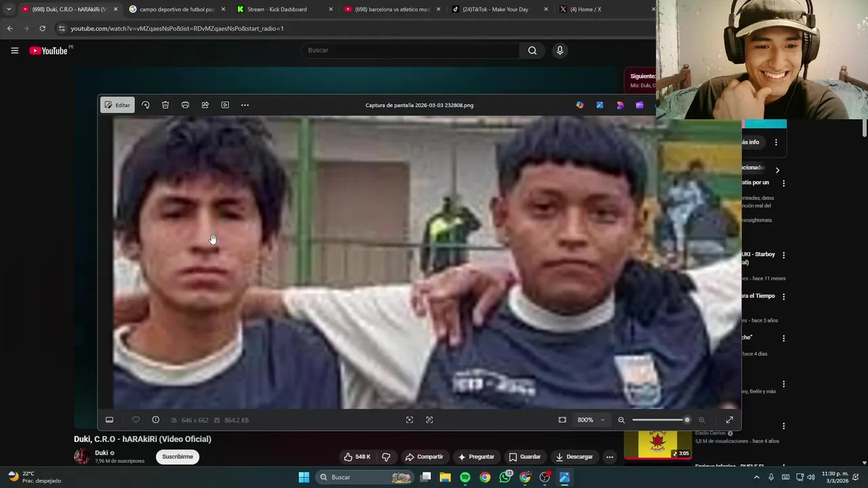Open the 11:30 p. m. taskbar clock
Viewport: 868px width, 488px height.
pos(835,477)
